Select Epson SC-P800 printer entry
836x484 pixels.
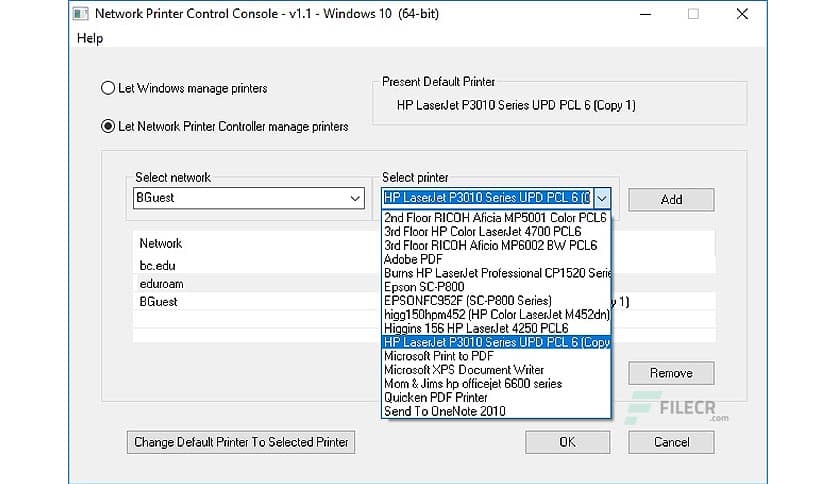tap(496, 287)
